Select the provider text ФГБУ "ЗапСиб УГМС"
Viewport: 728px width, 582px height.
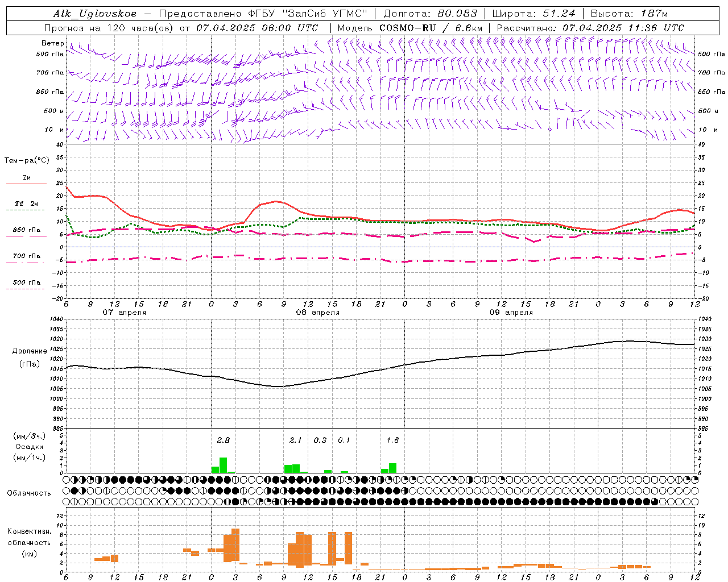pos(308,14)
